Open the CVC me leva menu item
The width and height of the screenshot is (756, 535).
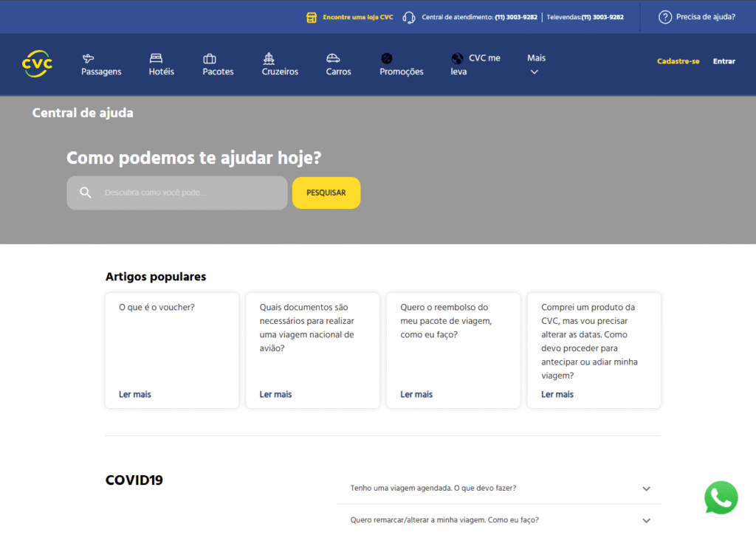(x=475, y=64)
